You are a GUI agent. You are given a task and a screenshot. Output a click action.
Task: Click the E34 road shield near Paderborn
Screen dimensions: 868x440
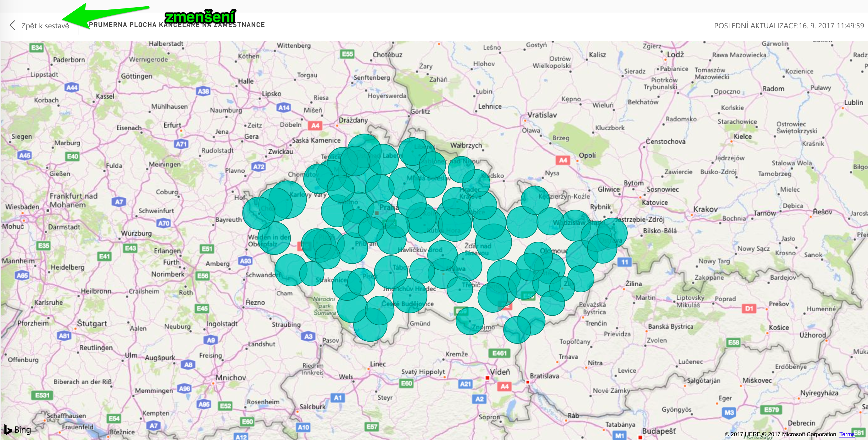tap(37, 47)
